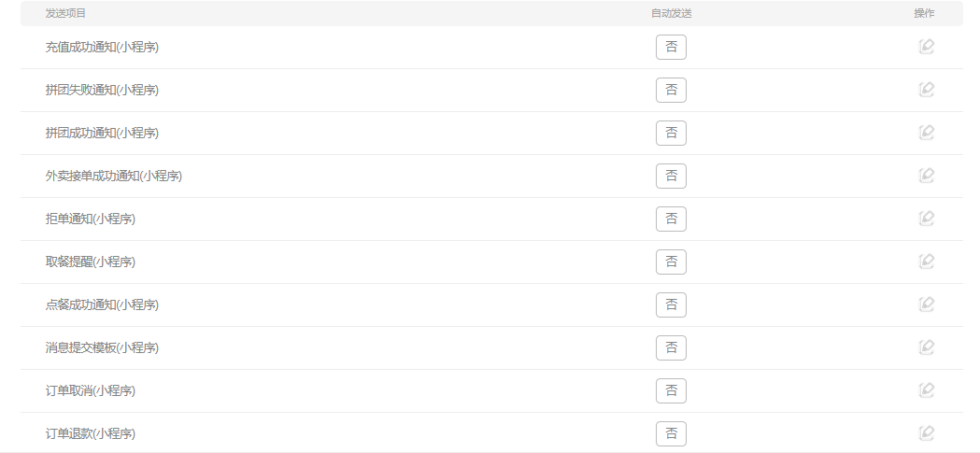Open edit for 点餐成功通知(小程序)

926,304
